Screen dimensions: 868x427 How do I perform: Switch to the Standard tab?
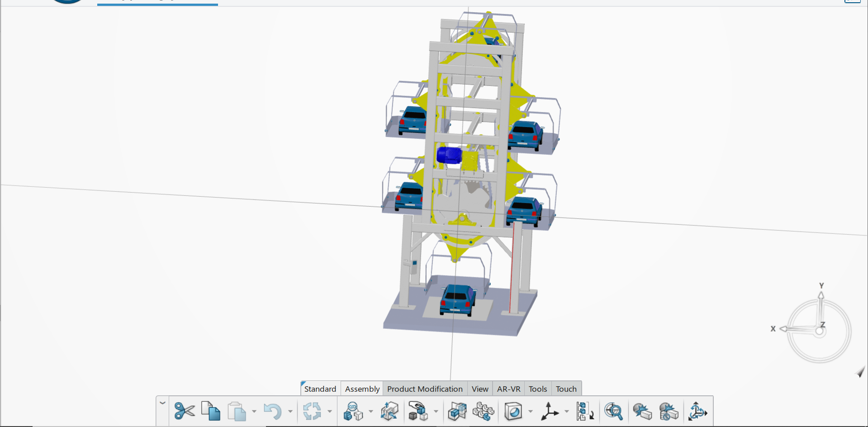(320, 389)
